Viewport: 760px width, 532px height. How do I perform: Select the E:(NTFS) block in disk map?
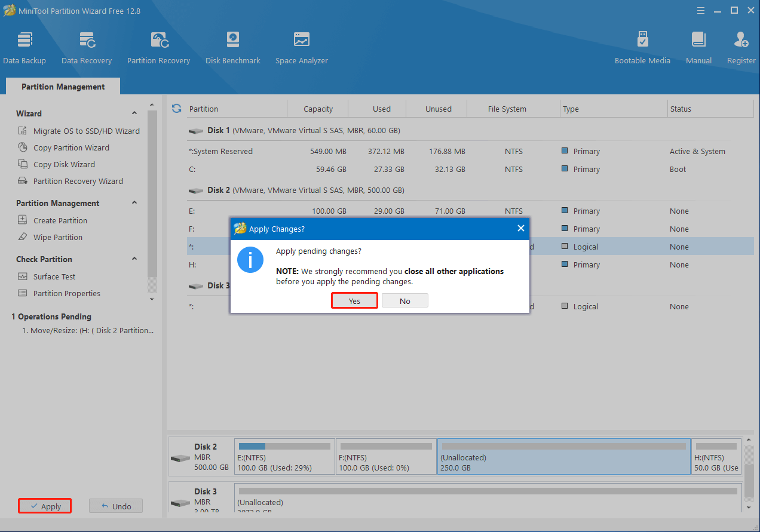[285, 457]
